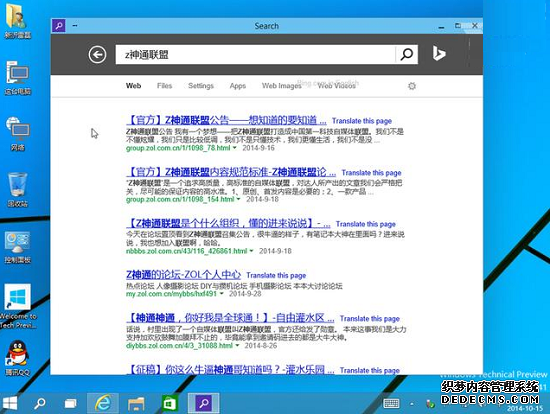Translate this page for 征稿 result

[370, 370]
